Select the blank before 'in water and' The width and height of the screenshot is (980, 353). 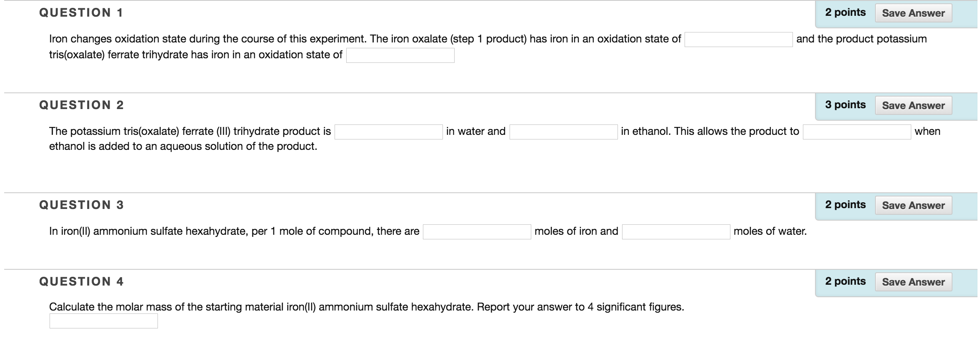coord(388,132)
